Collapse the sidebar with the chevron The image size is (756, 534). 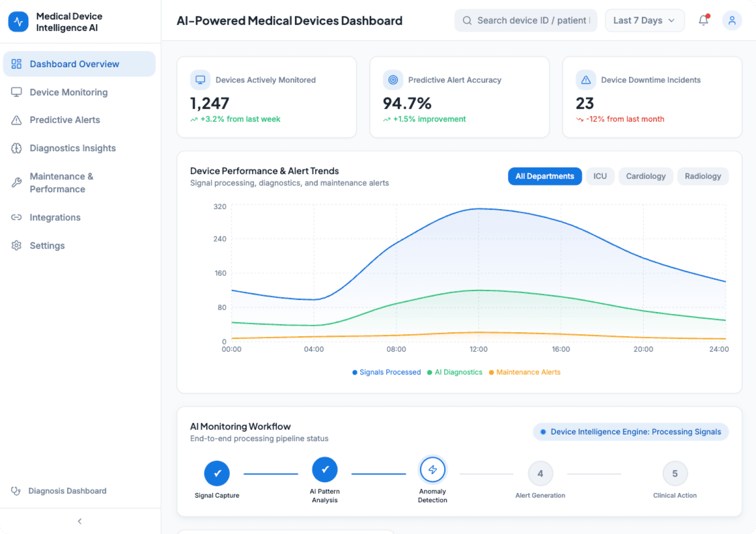80,521
